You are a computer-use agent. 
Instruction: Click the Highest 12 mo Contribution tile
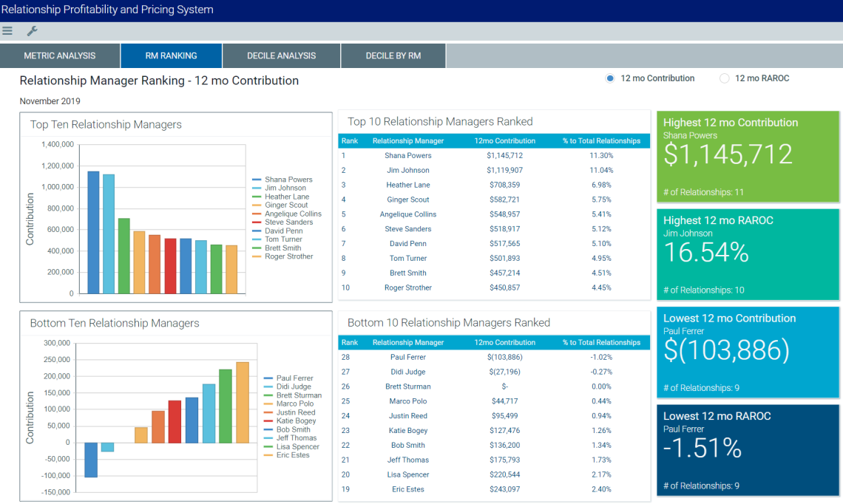[x=748, y=155]
